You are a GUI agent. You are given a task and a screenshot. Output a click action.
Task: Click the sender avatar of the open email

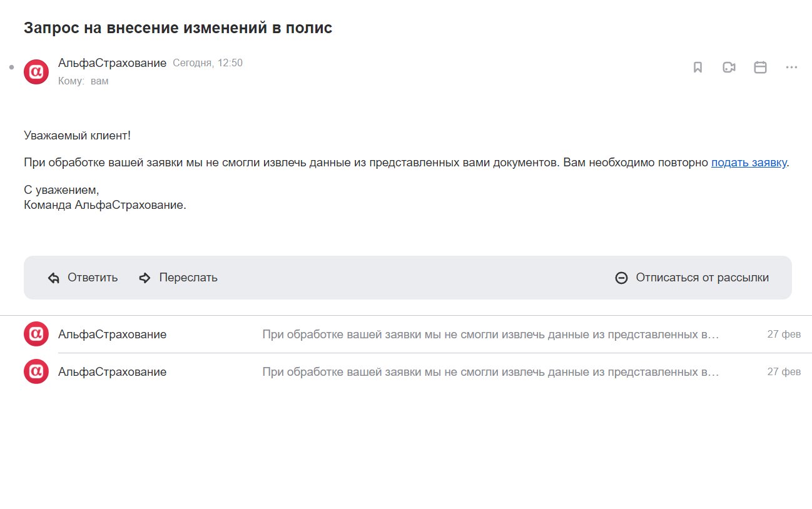click(36, 72)
